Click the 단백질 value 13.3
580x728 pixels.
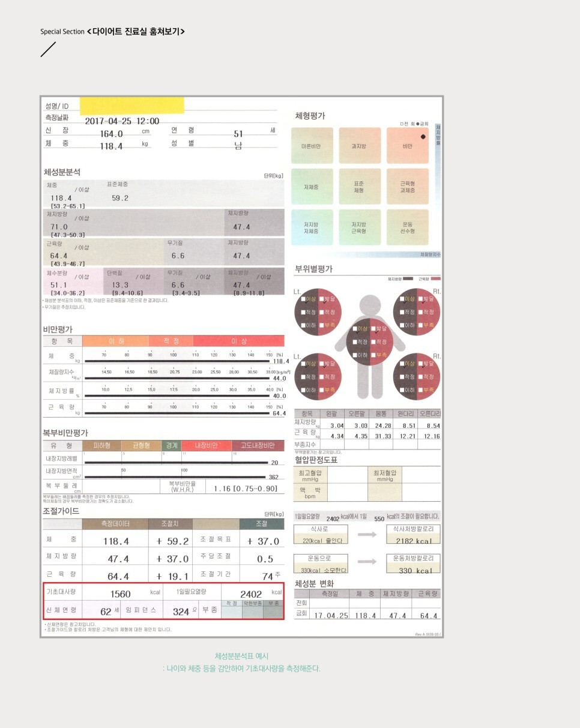[x=120, y=285]
